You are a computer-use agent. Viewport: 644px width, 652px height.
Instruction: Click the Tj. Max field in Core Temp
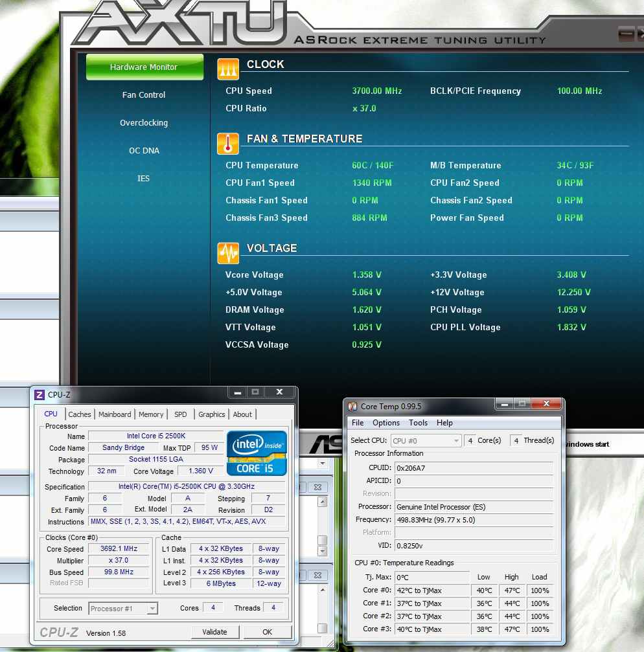tap(431, 577)
